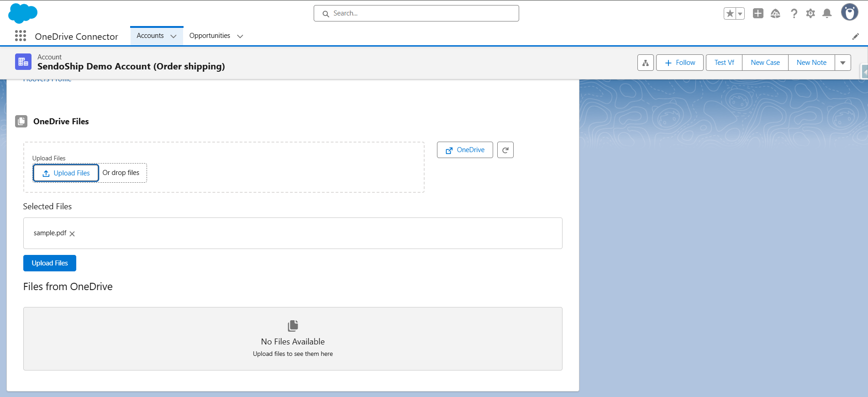The height and width of the screenshot is (397, 868).
Task: Expand the side panel handle at right edge
Action: 864,72
